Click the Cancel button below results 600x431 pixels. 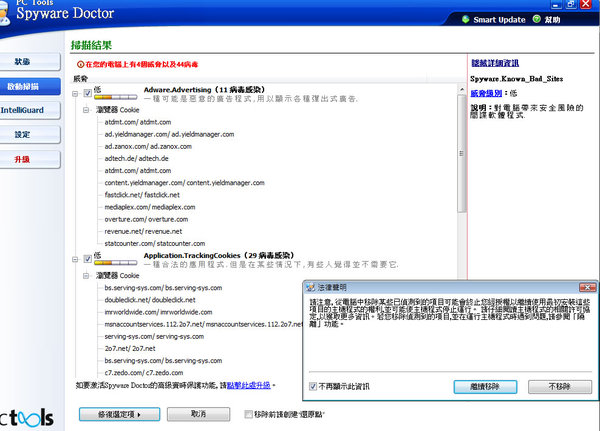[199, 414]
